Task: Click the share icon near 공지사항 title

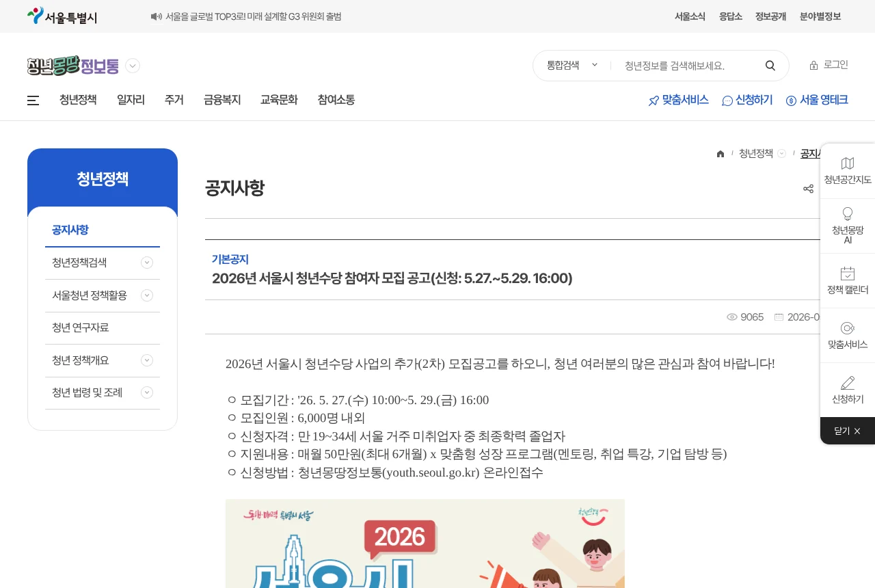Action: [809, 189]
